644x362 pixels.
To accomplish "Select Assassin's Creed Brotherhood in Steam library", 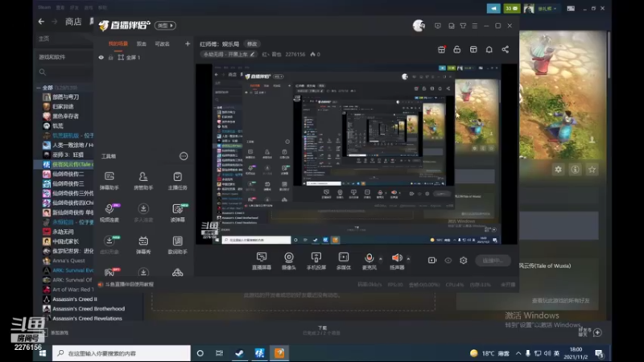I will coord(89,309).
